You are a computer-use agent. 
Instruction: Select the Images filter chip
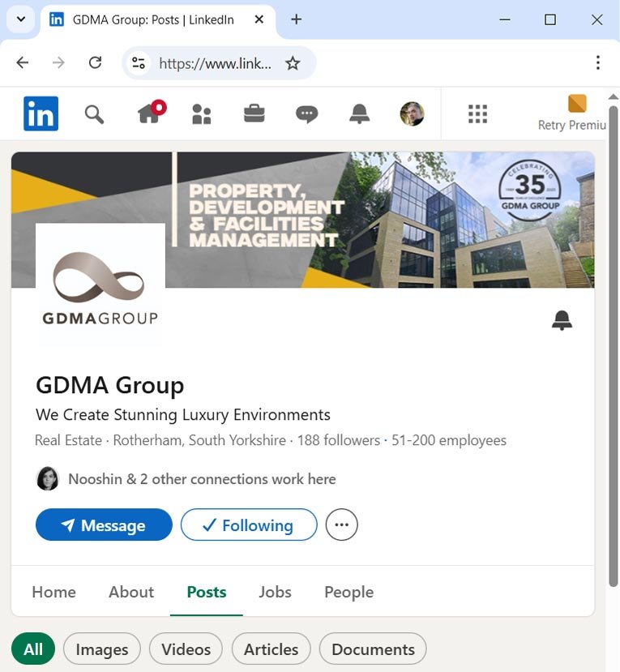101,649
